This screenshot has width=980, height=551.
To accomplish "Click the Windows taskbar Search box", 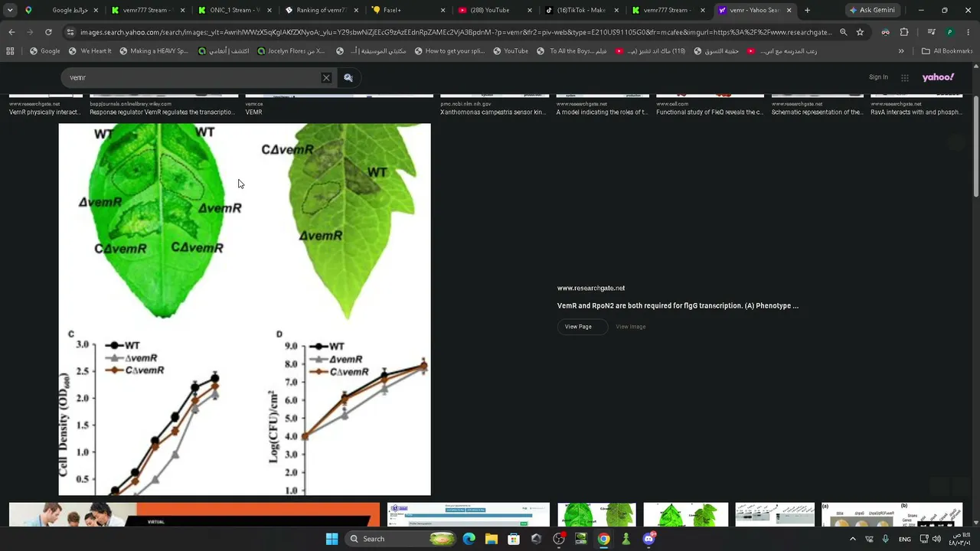I will pos(400,539).
